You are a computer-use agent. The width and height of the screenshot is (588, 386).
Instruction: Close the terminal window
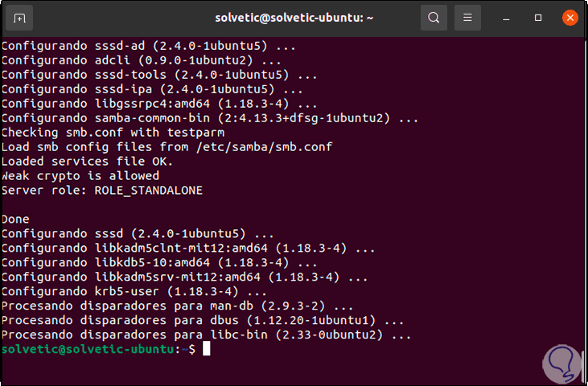[x=569, y=18]
